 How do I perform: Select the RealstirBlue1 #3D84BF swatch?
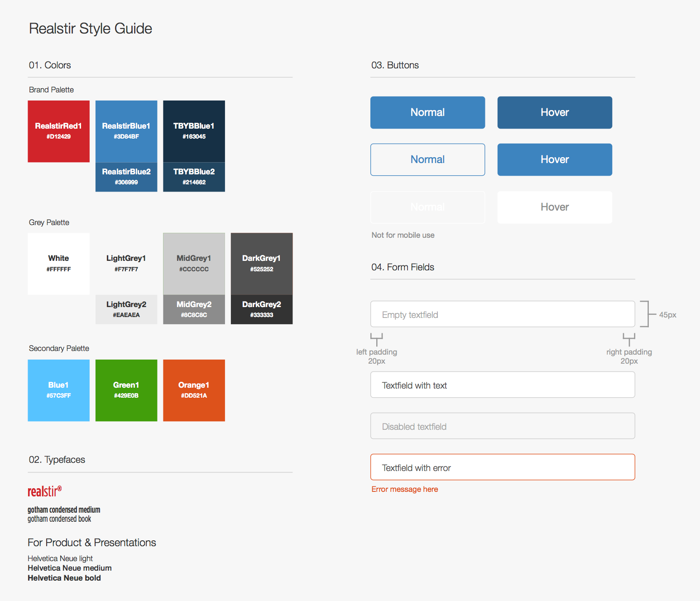click(x=126, y=131)
